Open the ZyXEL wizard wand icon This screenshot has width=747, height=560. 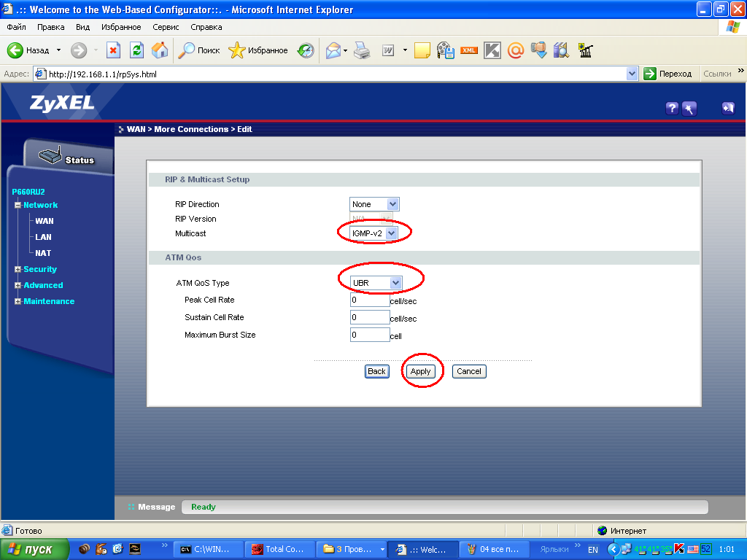[x=689, y=109]
